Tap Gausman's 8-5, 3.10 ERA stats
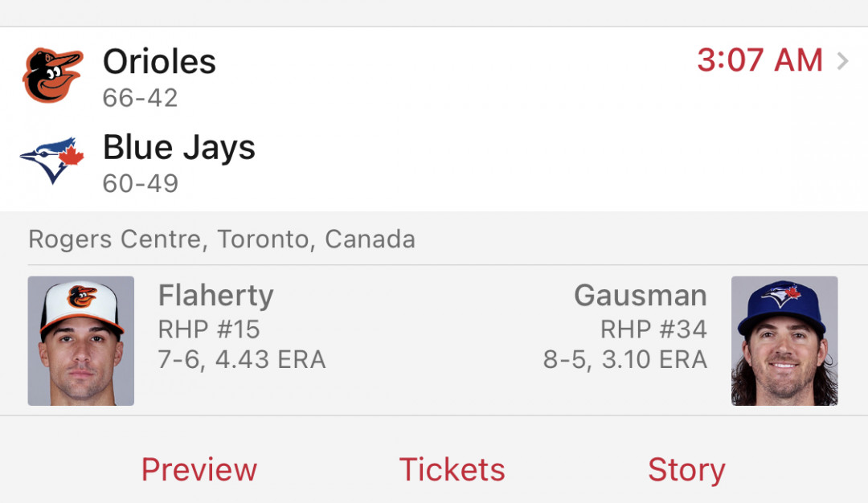Image resolution: width=868 pixels, height=503 pixels. pyautogui.click(x=625, y=360)
